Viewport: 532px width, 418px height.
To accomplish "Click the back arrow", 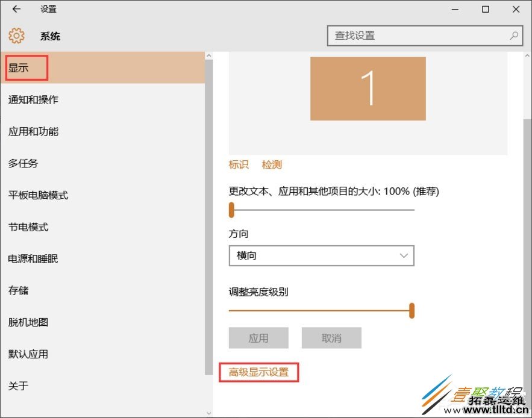I will 16,9.
